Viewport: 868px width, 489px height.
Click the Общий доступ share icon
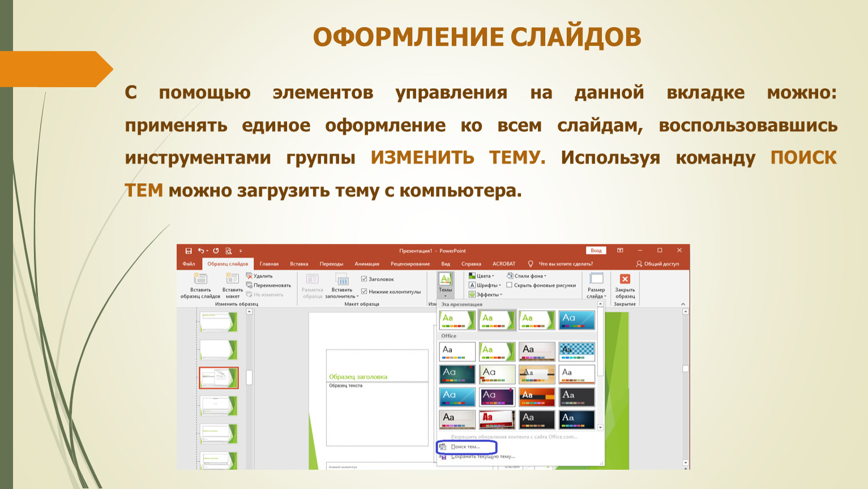point(639,264)
